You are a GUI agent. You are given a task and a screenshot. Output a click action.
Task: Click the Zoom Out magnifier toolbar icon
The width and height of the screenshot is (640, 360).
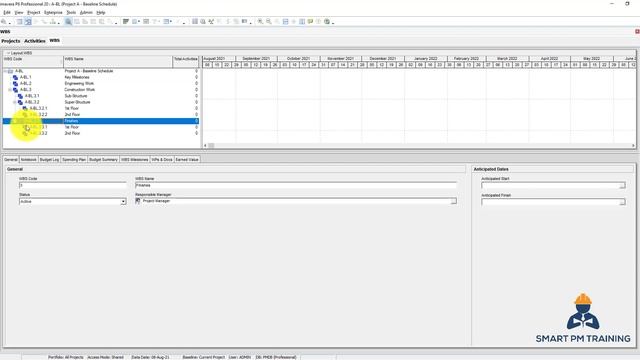[x=269, y=21]
